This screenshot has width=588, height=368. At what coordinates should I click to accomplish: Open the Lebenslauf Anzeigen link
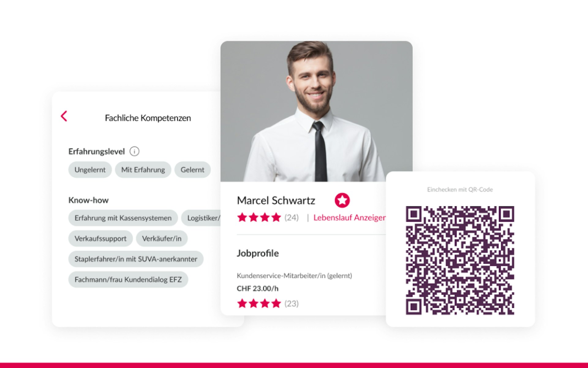click(x=349, y=217)
